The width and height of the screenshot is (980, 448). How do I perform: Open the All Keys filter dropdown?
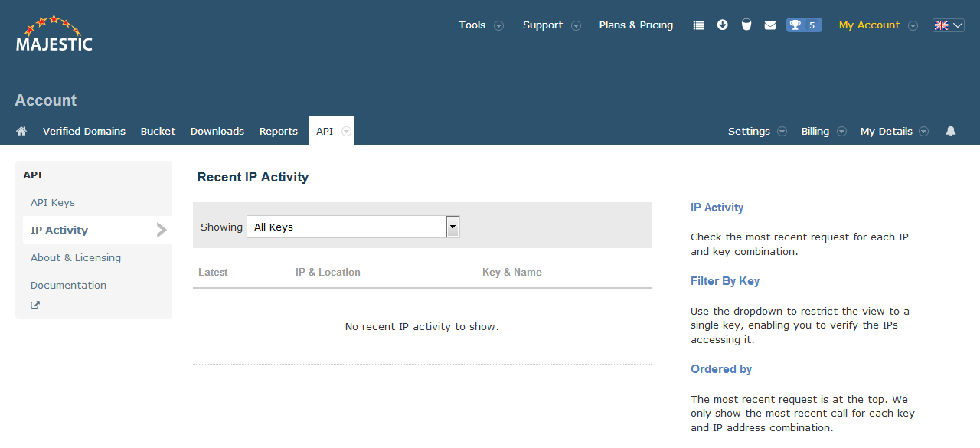pyautogui.click(x=353, y=227)
